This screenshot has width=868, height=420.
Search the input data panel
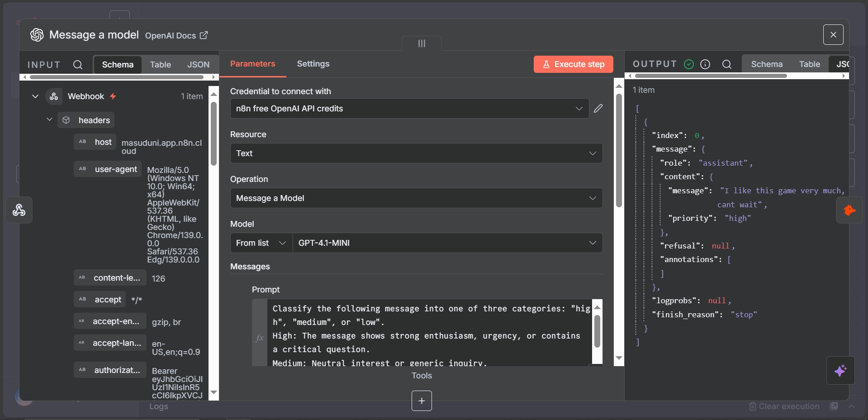coord(78,65)
